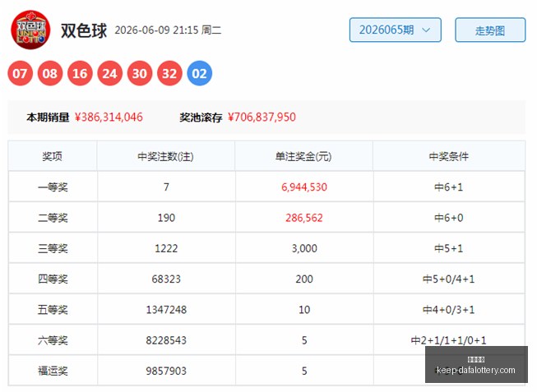This screenshot has width=537, height=392.
Task: Click the 奖项 column header
Action: pos(52,156)
